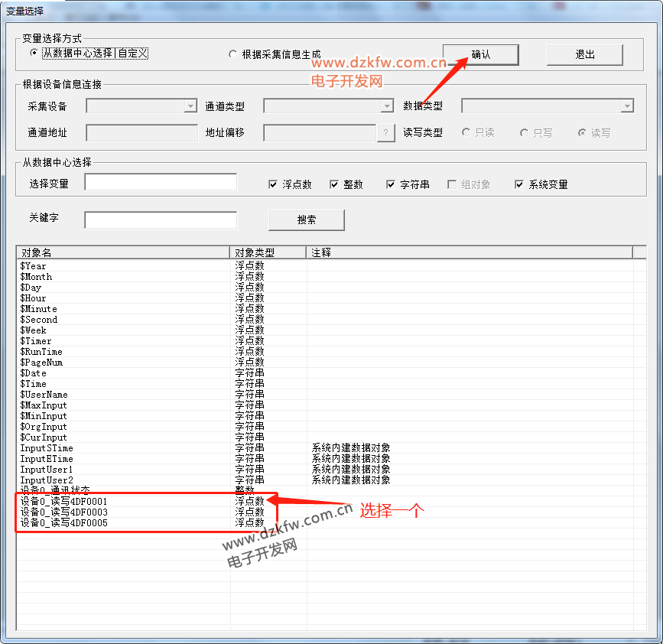Click the 对象类型 column header
The height and width of the screenshot is (644, 663).
click(x=268, y=252)
